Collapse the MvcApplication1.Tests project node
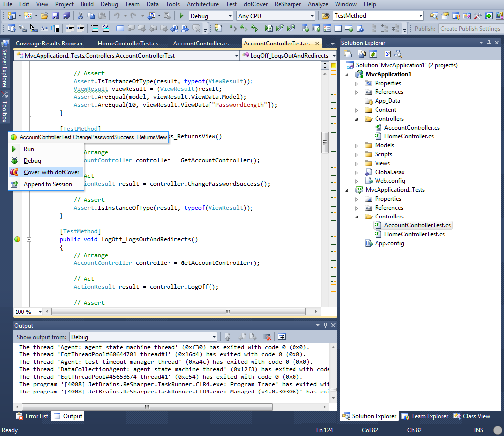 347,190
